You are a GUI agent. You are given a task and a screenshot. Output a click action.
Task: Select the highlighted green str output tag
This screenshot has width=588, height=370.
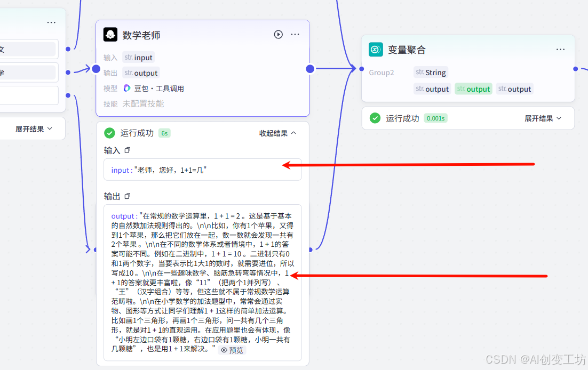tap(474, 89)
